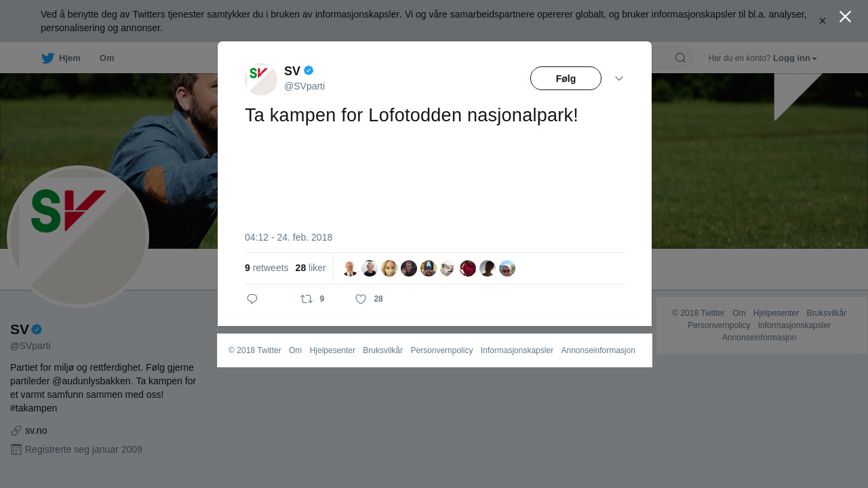Expand the tweet options chevron menu
This screenshot has width=868, height=488.
[619, 79]
